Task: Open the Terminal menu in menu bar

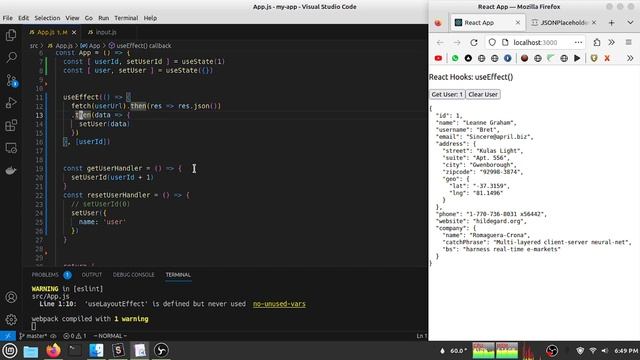Action: 126,18
